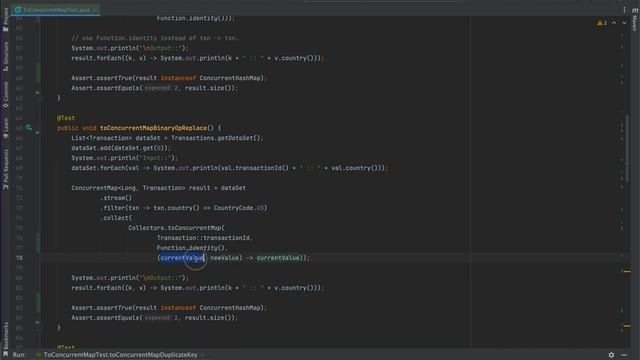The height and width of the screenshot is (360, 640).
Task: Open editor tabs more-options menu
Action: 624,9
